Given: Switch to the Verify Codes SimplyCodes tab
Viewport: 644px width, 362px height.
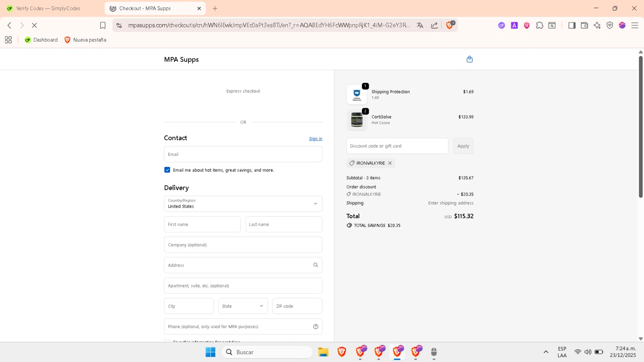Looking at the screenshot, I should [48, 8].
